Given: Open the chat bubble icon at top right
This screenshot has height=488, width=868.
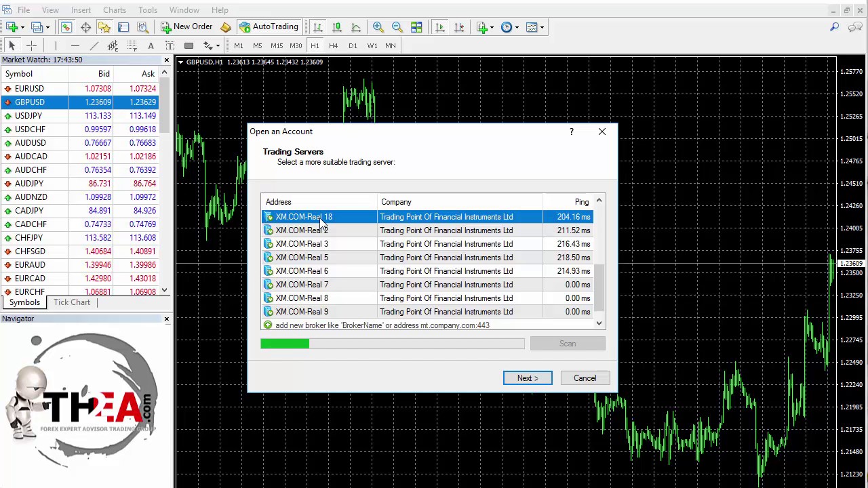Looking at the screenshot, I should [x=856, y=27].
